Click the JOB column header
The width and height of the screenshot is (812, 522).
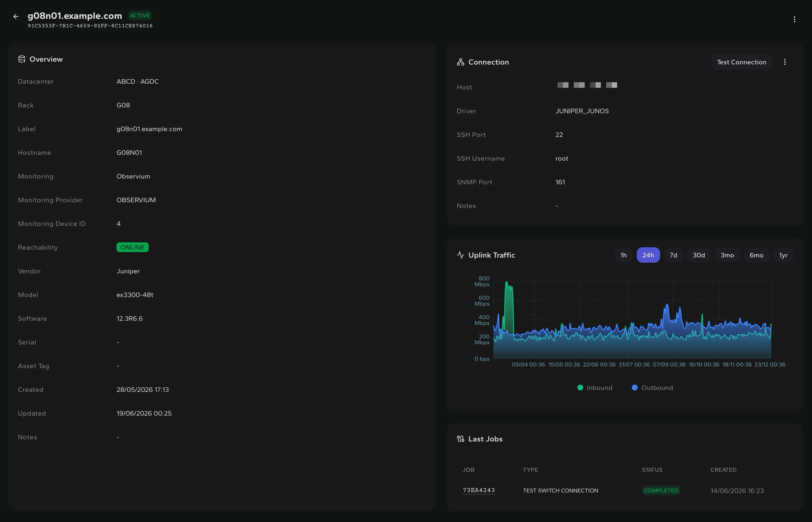[x=468, y=470]
